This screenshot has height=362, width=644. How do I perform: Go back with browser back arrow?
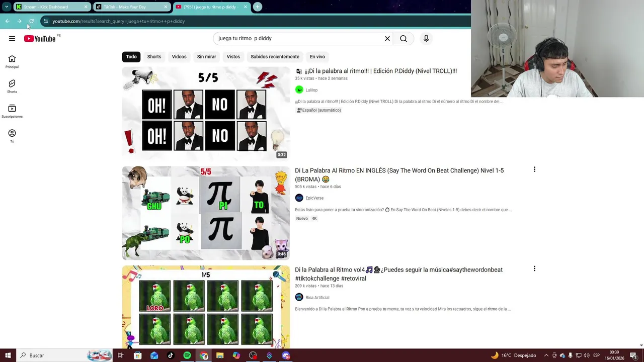point(7,21)
